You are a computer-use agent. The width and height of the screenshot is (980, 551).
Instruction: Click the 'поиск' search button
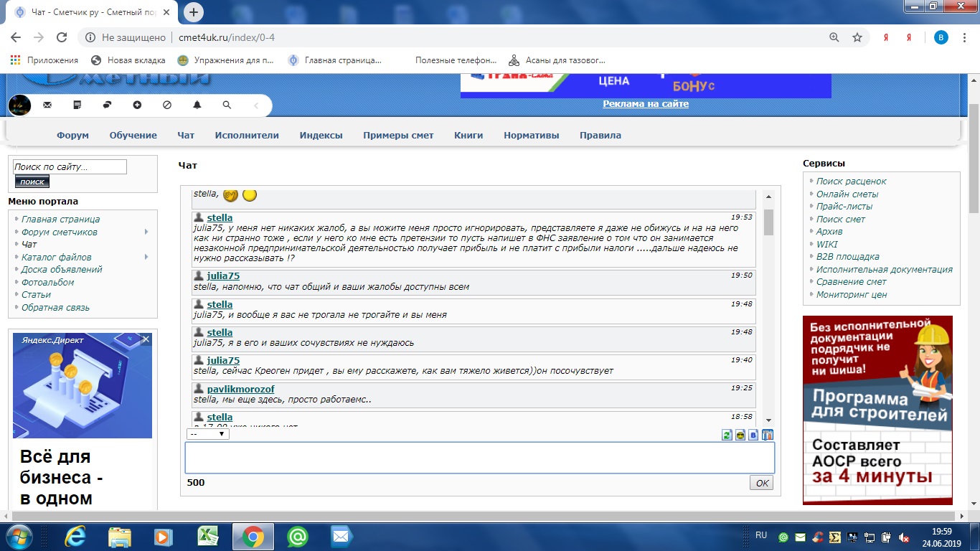click(x=32, y=182)
